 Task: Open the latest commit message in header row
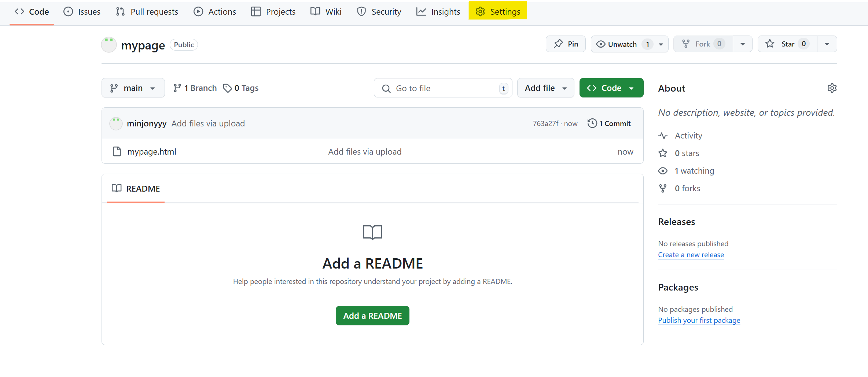click(x=208, y=123)
